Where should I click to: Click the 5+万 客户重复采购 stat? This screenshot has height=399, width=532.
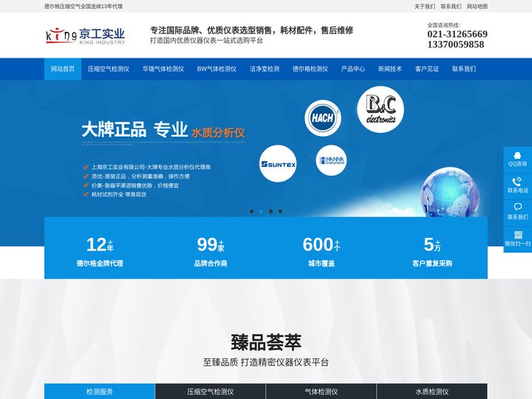click(x=432, y=251)
